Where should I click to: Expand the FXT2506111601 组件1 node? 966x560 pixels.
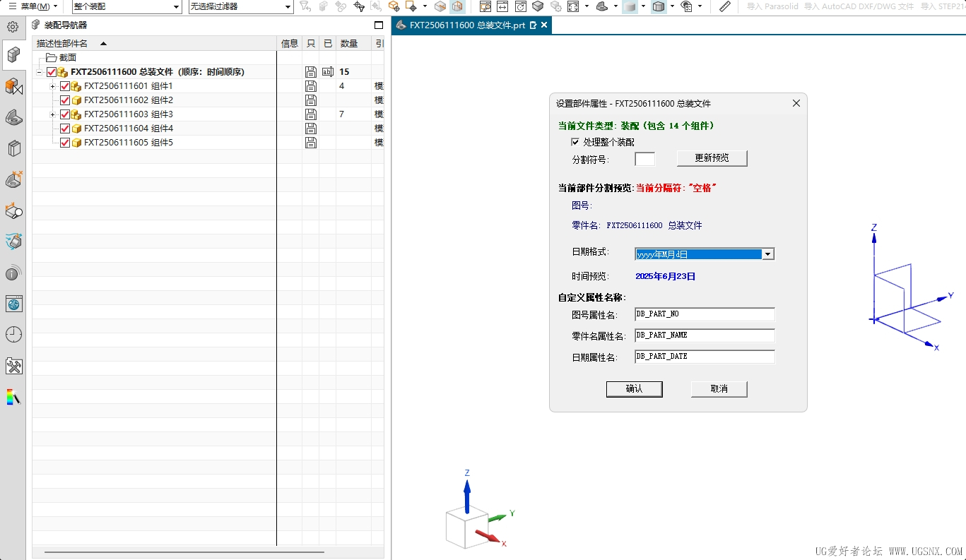[x=52, y=86]
